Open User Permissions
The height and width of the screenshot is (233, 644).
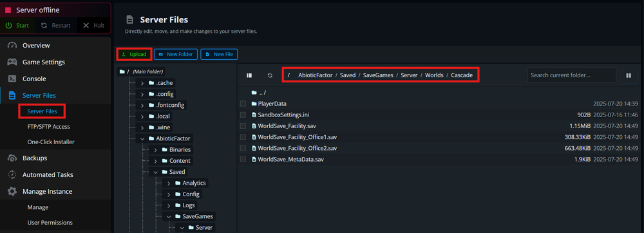click(x=50, y=223)
